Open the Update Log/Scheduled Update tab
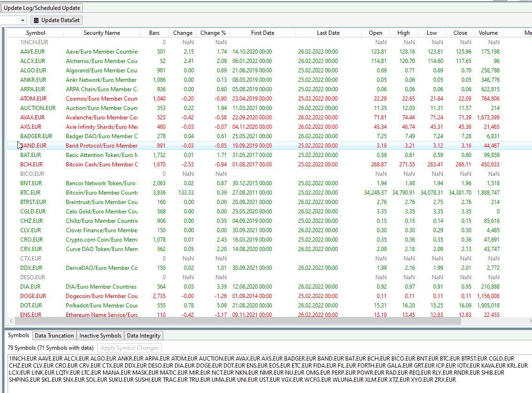532x393 pixels. (x=42, y=8)
